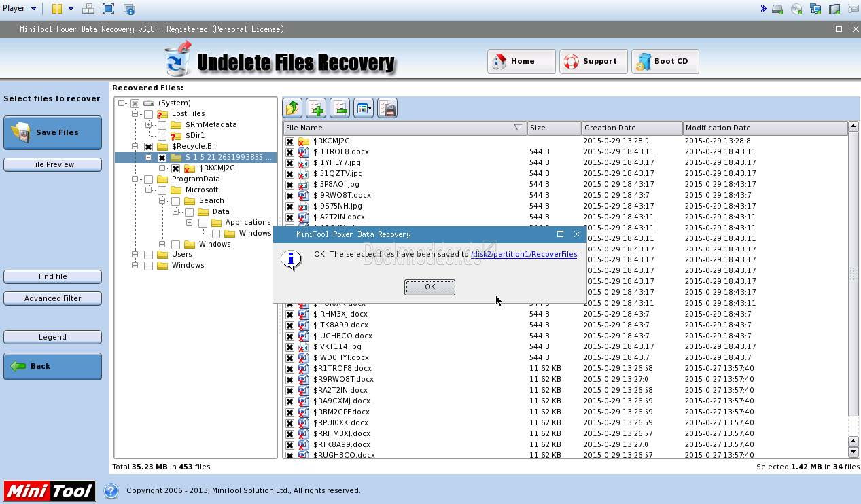Click the System drive icon in tree
This screenshot has height=504, width=861.
(149, 103)
